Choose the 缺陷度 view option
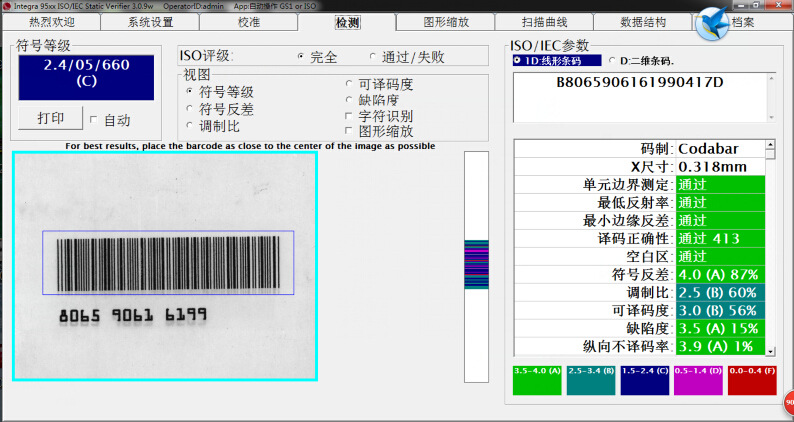794x422 pixels. pos(349,100)
